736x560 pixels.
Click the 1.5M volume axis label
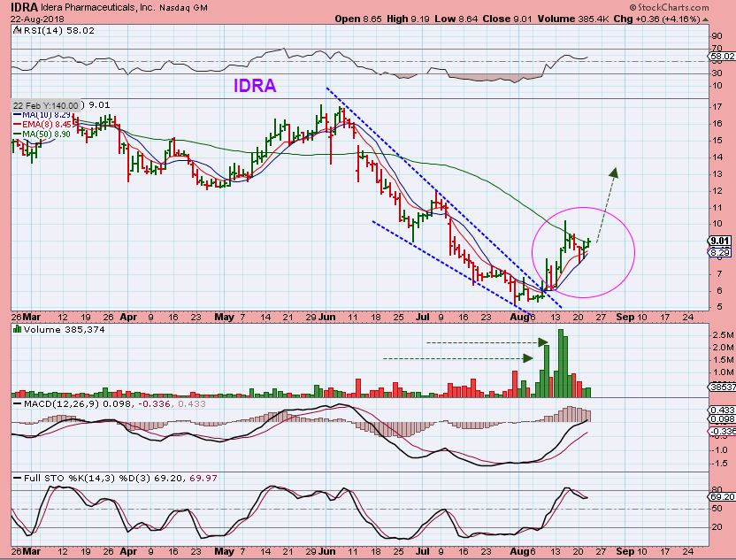point(723,360)
